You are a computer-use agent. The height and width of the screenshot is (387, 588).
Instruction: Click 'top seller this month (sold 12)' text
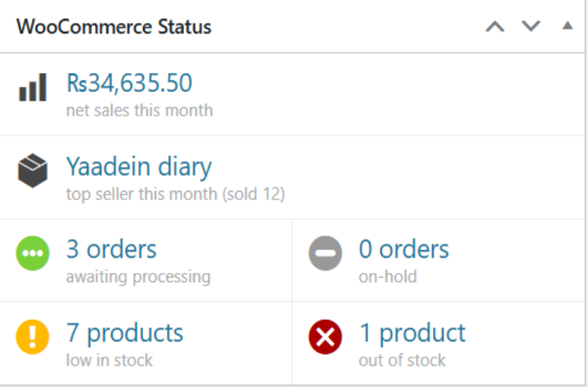click(x=175, y=195)
